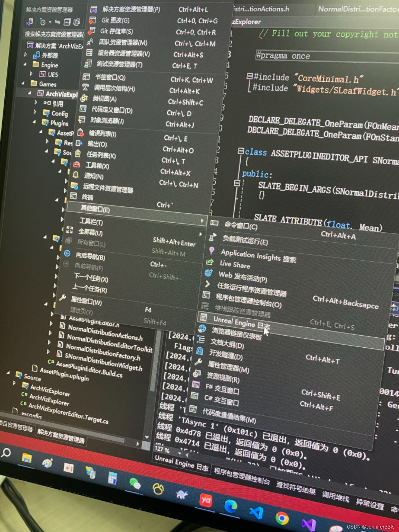This screenshot has width=399, height=532.
Task: Click the 代码定义窗口(D) icon
Action: click(x=83, y=109)
